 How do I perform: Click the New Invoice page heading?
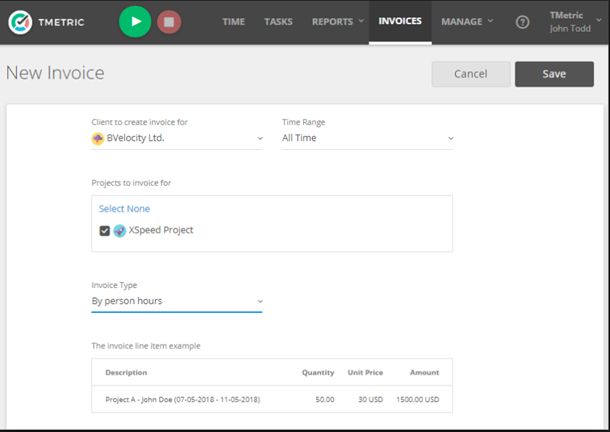55,73
